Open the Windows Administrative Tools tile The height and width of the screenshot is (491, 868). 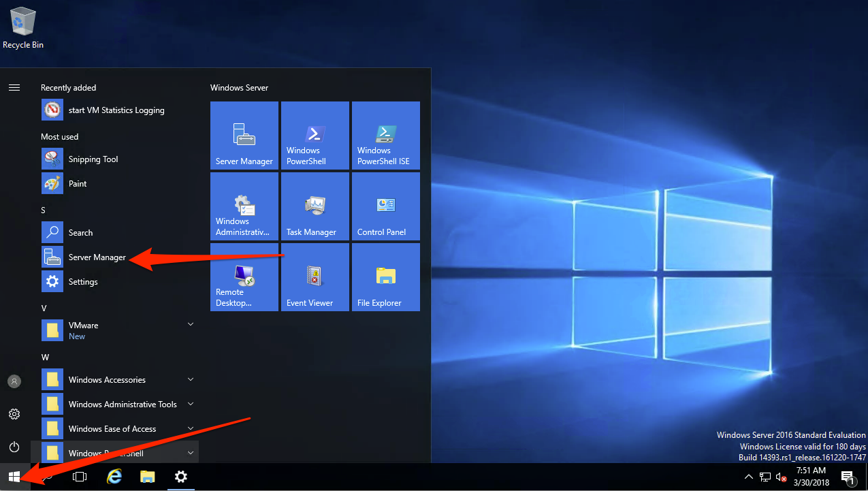[x=244, y=206]
